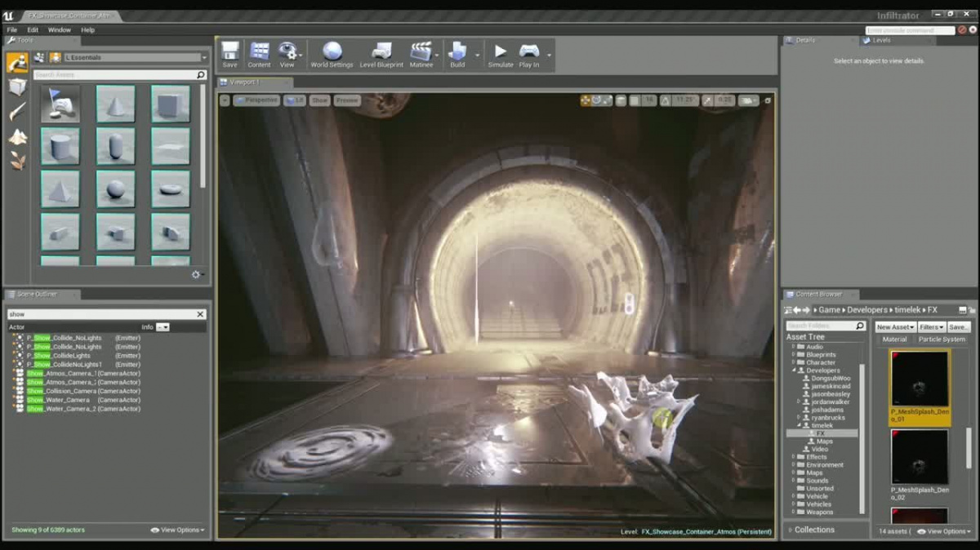Select the Landscape mode icon
980x550 pixels.
tap(17, 136)
